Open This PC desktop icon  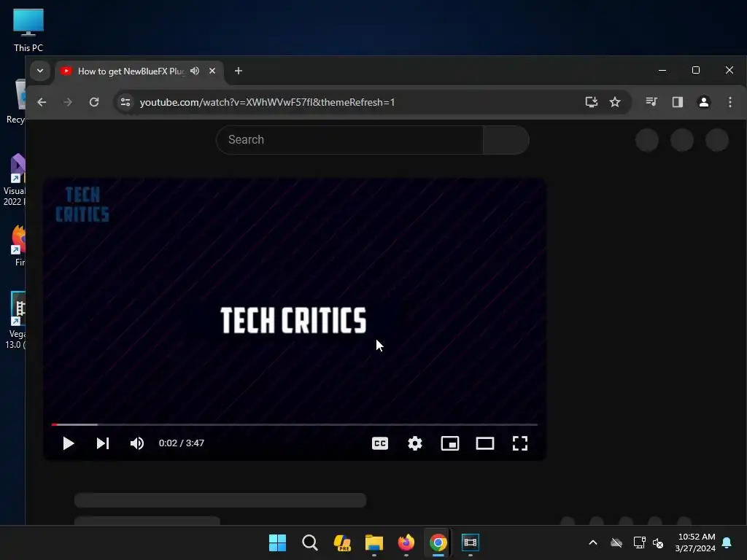point(28,30)
